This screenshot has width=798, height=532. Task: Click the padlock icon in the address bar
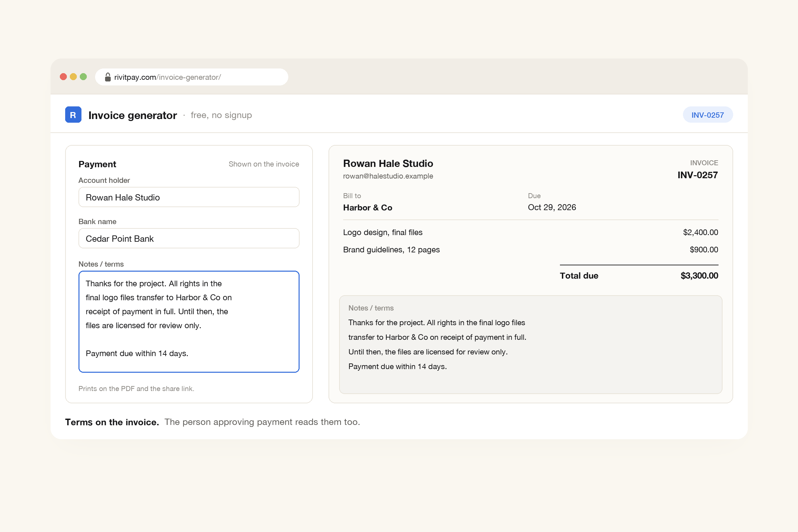click(107, 77)
